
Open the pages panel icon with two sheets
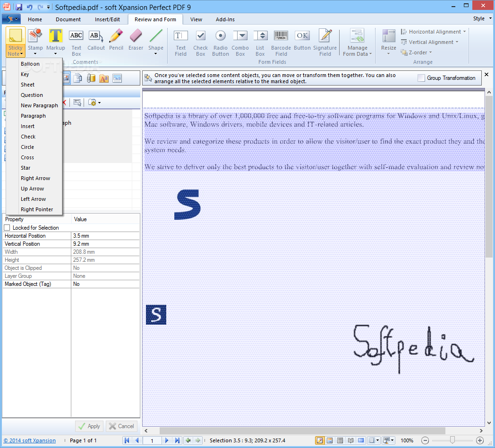click(x=77, y=78)
